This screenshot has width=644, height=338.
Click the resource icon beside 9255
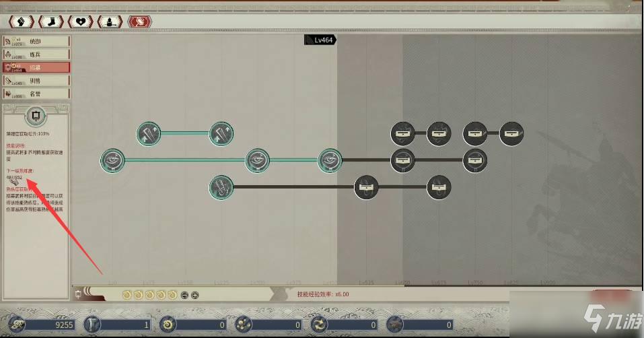pos(16,325)
